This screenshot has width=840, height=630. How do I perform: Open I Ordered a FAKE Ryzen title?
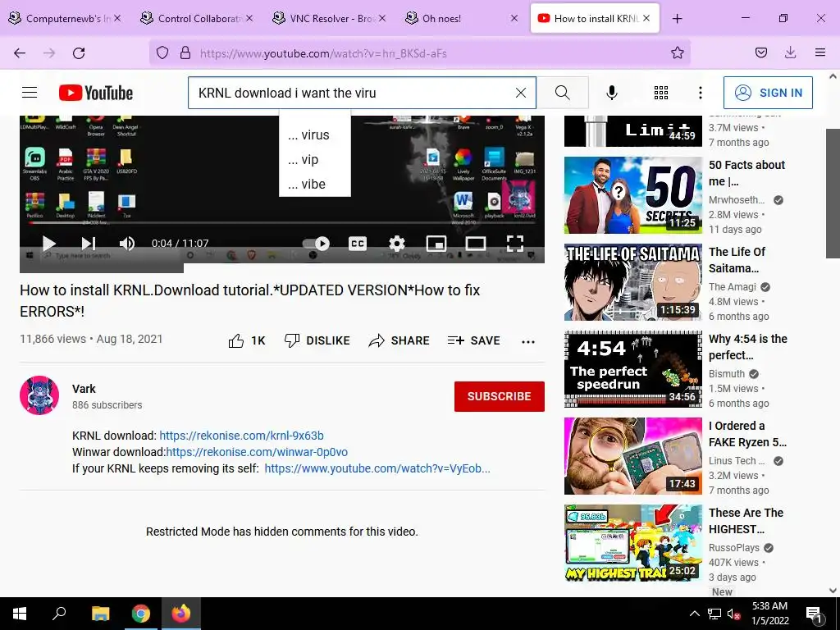747,434
